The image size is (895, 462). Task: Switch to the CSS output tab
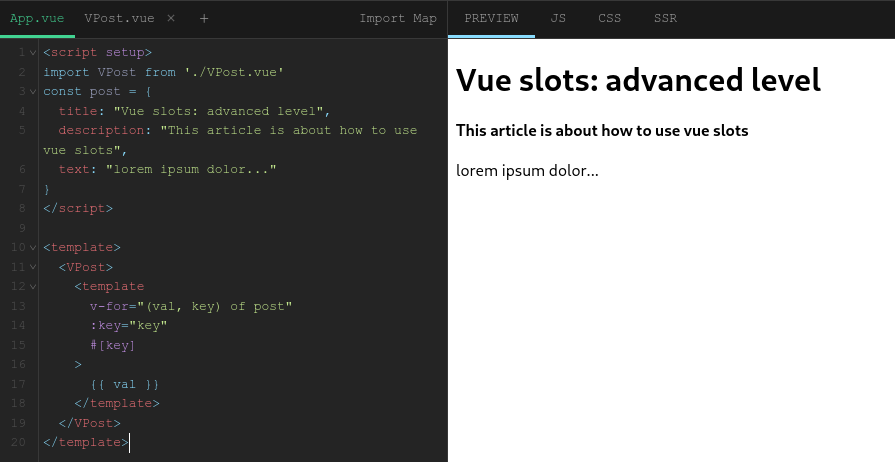tap(610, 18)
